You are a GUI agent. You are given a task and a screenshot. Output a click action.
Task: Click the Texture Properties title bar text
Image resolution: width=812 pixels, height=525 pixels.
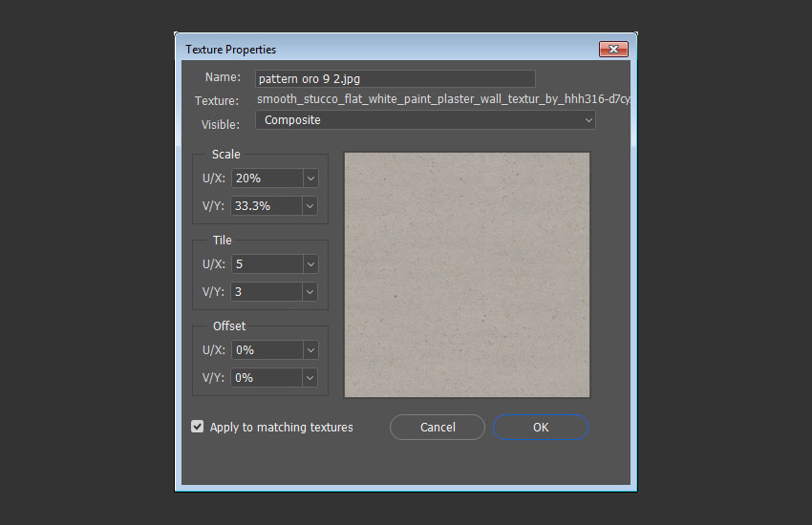230,50
